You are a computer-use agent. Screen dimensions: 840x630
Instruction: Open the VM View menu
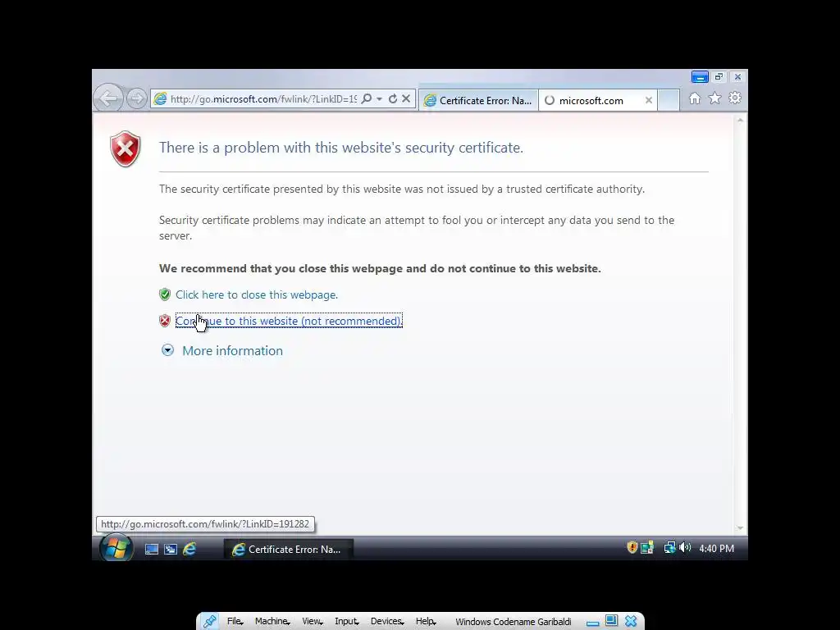click(x=312, y=622)
